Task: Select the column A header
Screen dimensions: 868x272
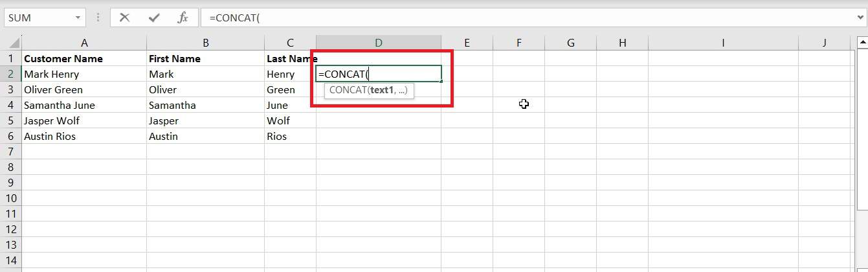Action: point(84,43)
